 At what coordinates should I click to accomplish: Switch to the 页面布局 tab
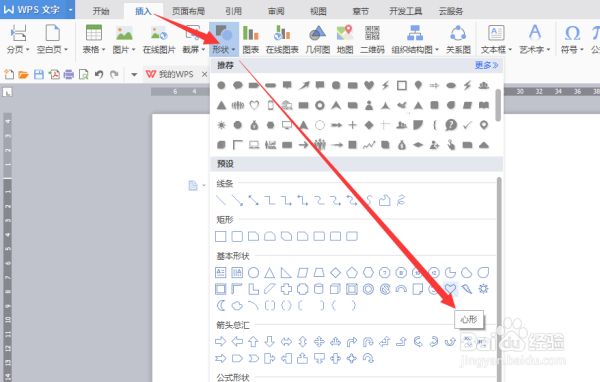(x=188, y=11)
